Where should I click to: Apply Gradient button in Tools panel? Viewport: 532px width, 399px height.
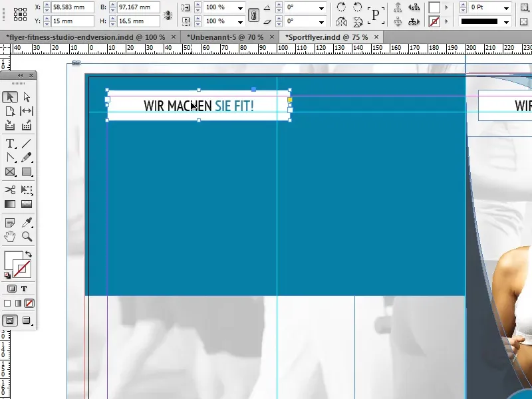point(18,303)
